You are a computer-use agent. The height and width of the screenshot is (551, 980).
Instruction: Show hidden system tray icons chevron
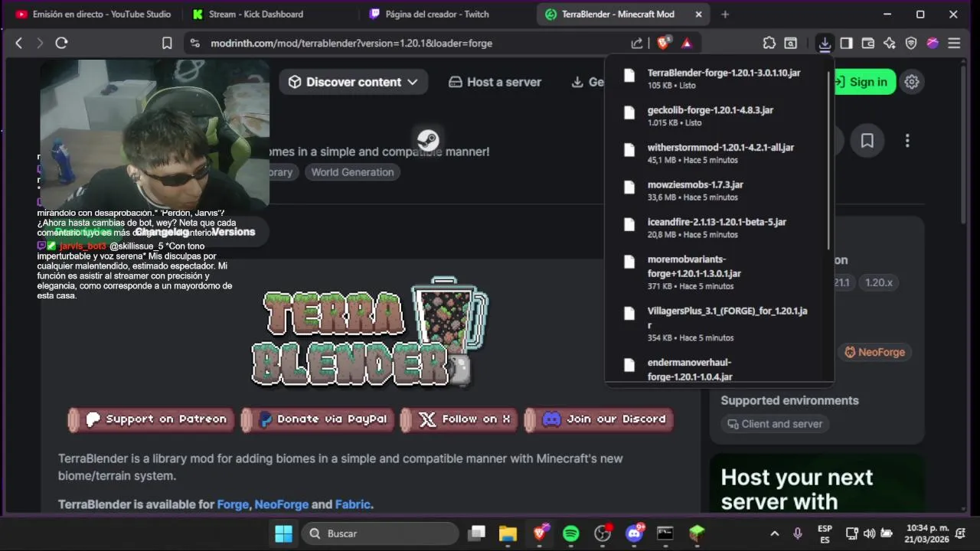(x=774, y=533)
